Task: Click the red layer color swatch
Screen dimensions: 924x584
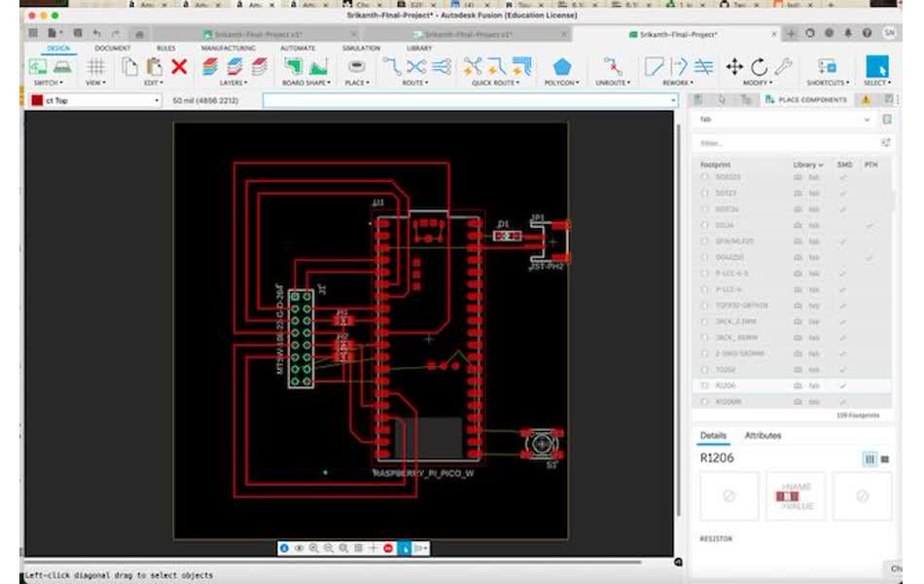Action: point(37,100)
